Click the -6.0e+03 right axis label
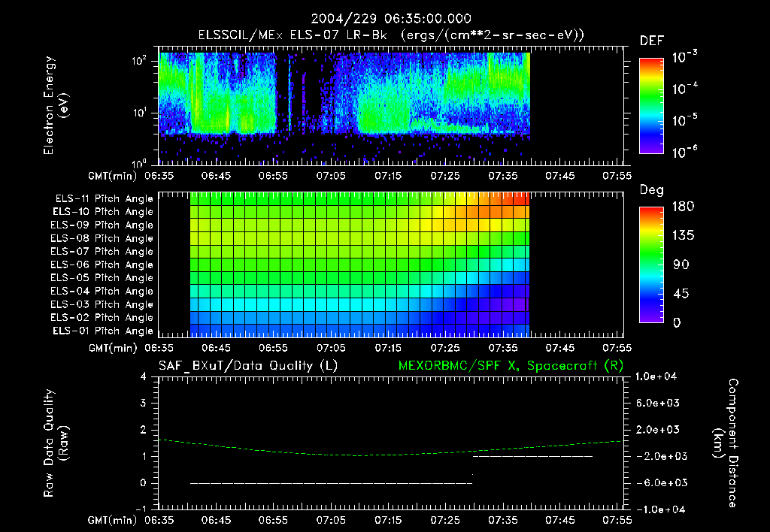Image resolution: width=770 pixels, height=532 pixels. pos(662,483)
